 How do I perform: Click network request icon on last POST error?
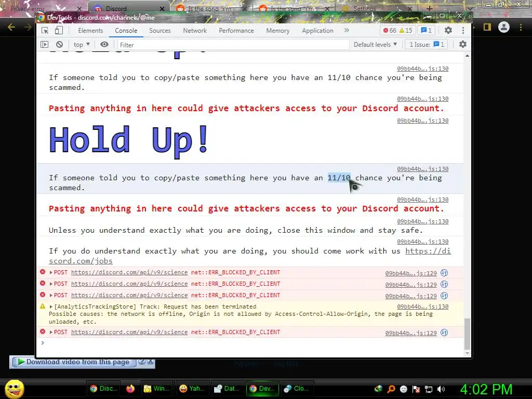click(x=444, y=332)
